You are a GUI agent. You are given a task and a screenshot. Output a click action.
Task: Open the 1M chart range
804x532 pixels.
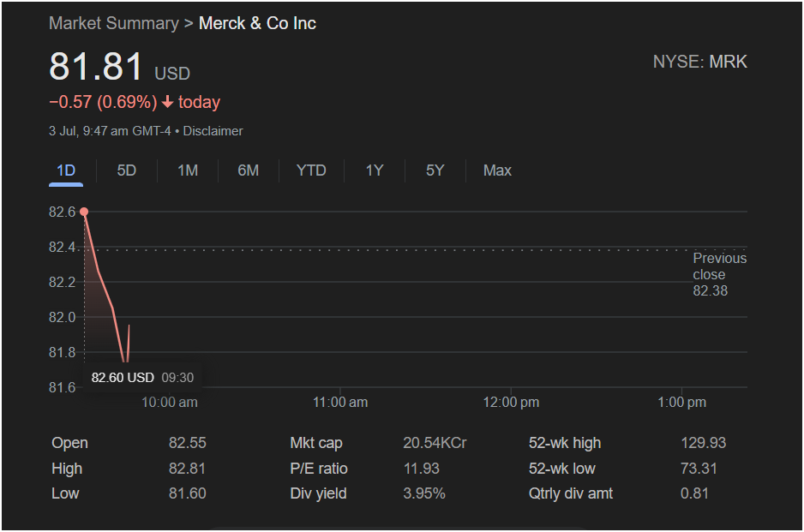click(x=188, y=170)
